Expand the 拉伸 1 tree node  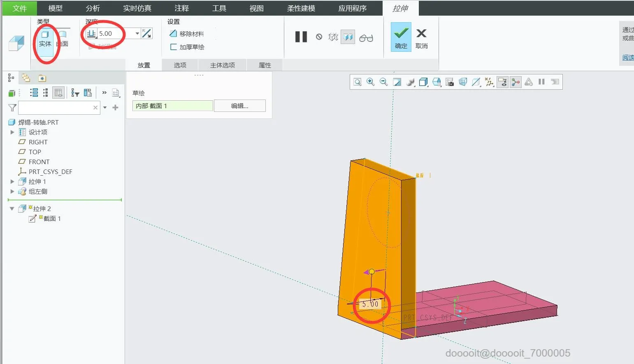click(12, 181)
